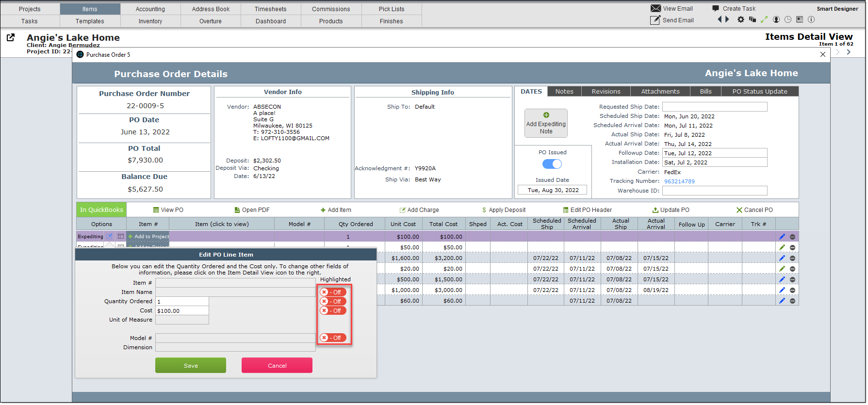Screen dimensions: 868x405
Task: Click the Quantity Ordered input field
Action: click(x=182, y=301)
